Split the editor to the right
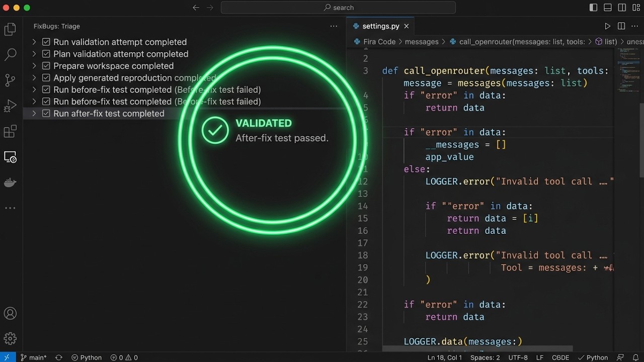 621,26
